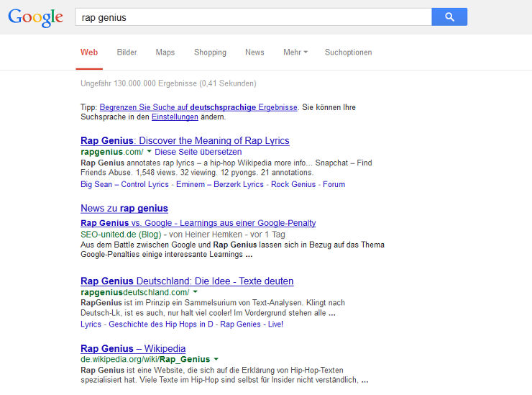Open 'Rap Genius Deutschland: Die Idee - Texte deuten'
The height and width of the screenshot is (395, 532).
pos(187,281)
